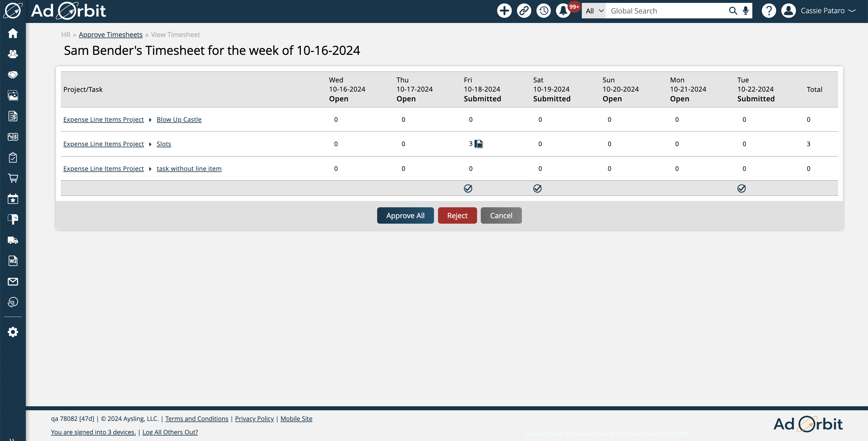Open the task without line item link
Image resolution: width=868 pixels, height=441 pixels.
coord(189,169)
